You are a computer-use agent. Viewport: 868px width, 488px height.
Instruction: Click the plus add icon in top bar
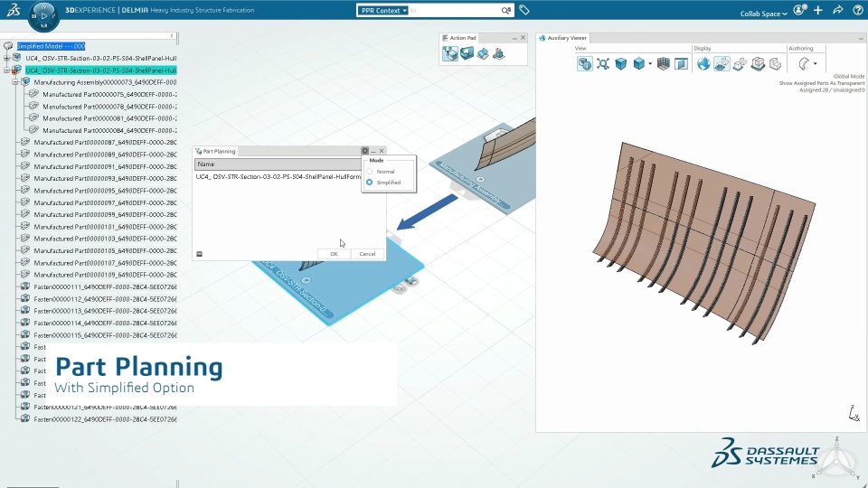coord(818,10)
